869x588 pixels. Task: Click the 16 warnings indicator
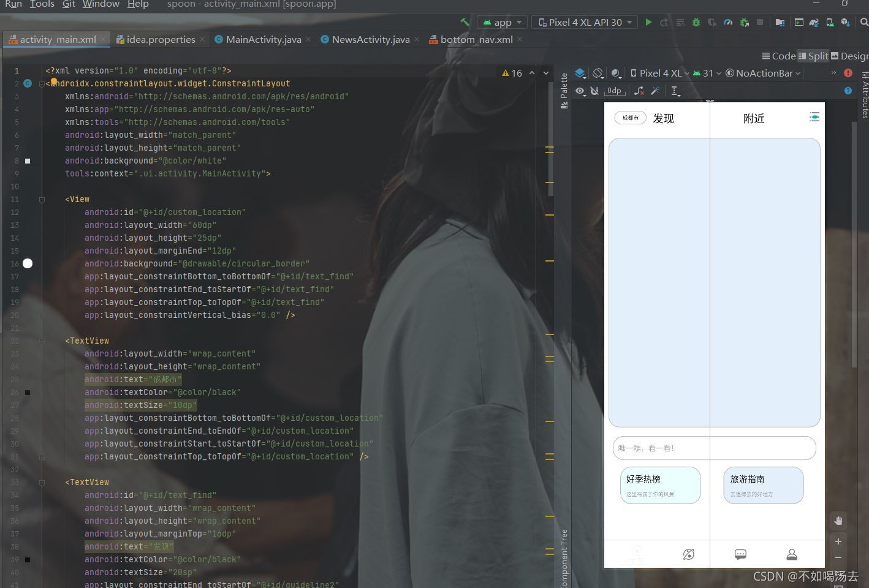(x=512, y=73)
